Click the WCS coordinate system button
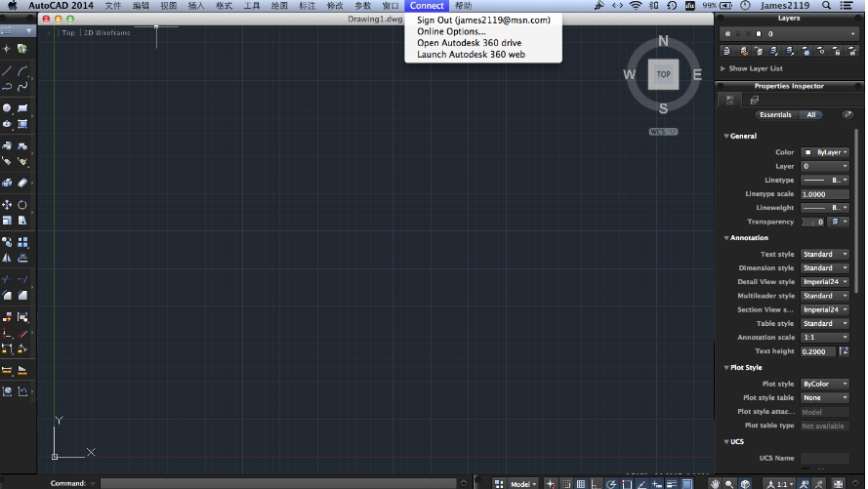 pyautogui.click(x=663, y=132)
